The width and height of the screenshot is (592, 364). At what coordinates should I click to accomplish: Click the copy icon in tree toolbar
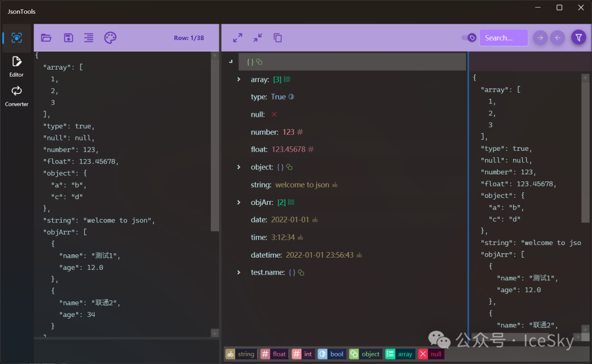coord(278,38)
